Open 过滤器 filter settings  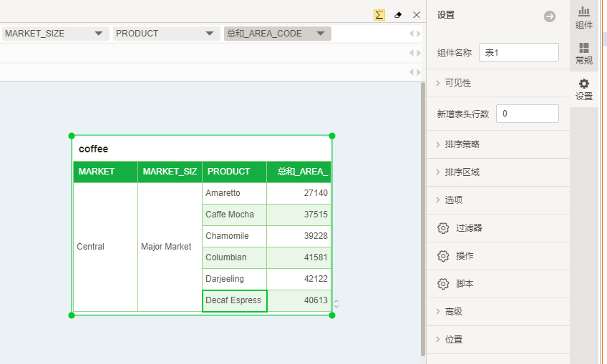coord(469,228)
